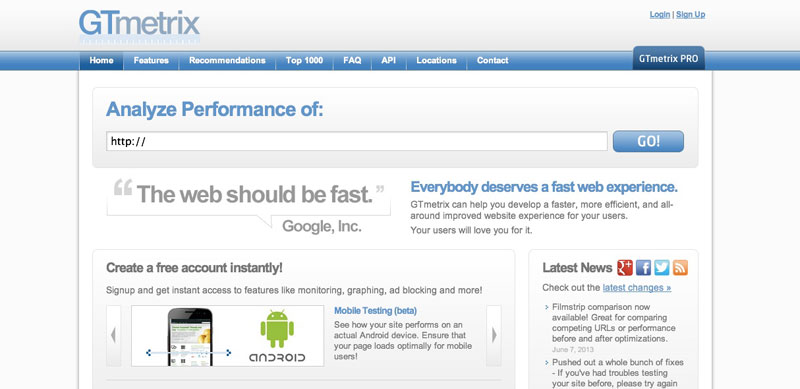The image size is (800, 389).
Task: Open the Mobile Testing (beta) link
Action: tap(376, 310)
